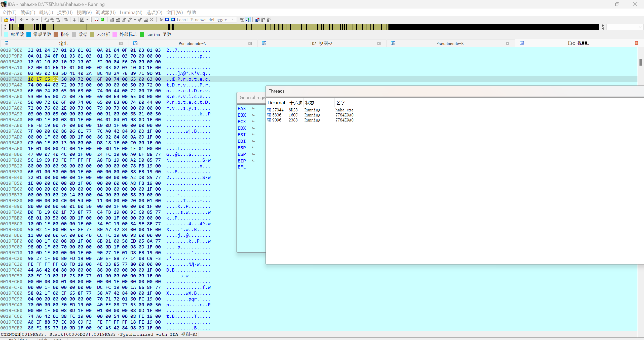Screen dimensions: 644x340
Task: Click the binoculars text search icon
Action: tap(52, 20)
